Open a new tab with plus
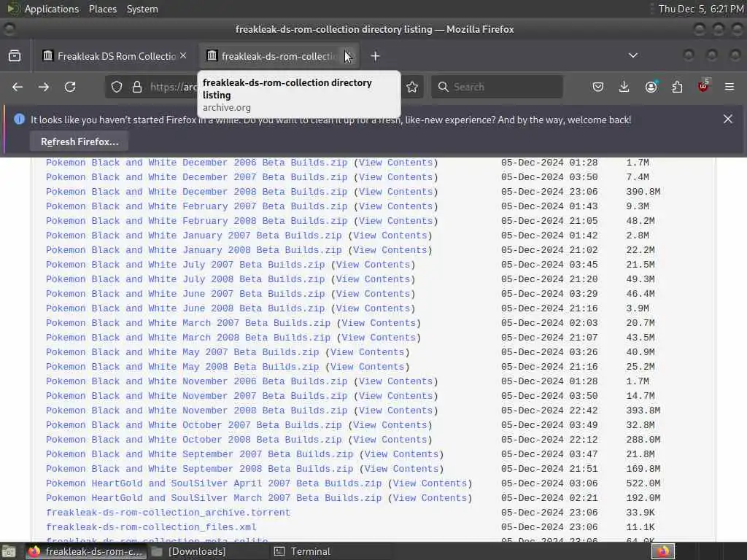 click(x=376, y=56)
